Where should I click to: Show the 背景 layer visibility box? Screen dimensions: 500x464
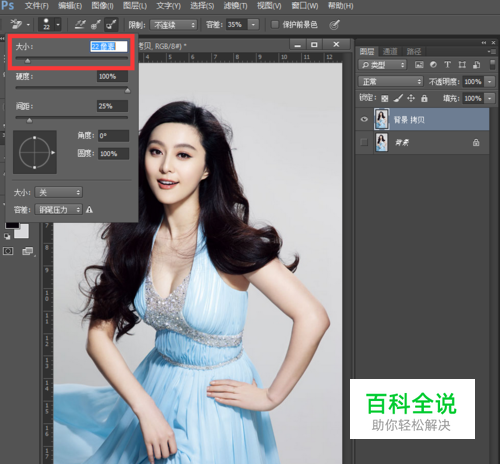364,142
